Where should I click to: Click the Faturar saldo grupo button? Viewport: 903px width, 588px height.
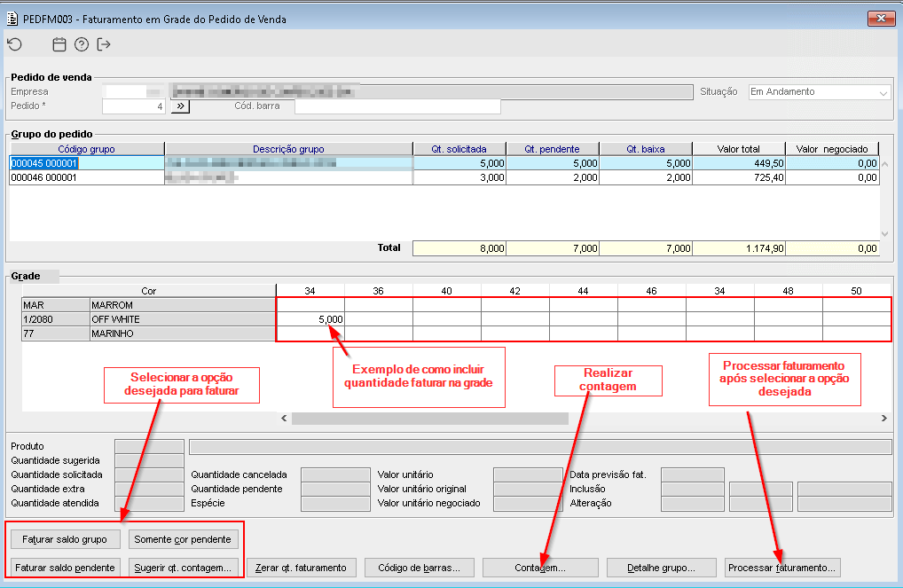tap(65, 539)
